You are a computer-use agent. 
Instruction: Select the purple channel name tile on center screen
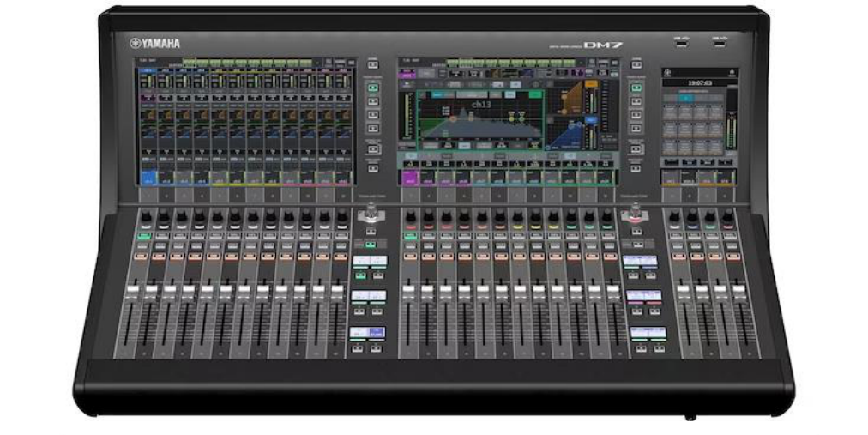410,178
